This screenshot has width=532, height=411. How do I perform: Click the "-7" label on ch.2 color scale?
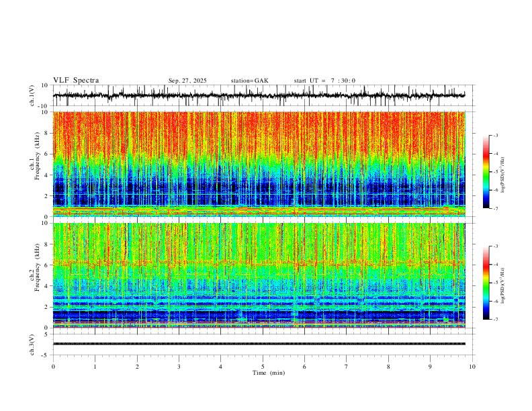(x=495, y=320)
